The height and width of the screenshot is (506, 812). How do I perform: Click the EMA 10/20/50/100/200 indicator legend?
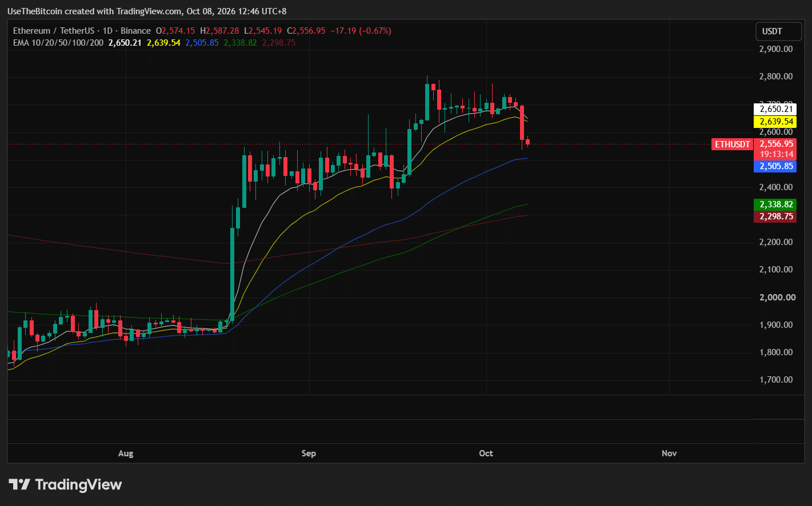coord(58,43)
